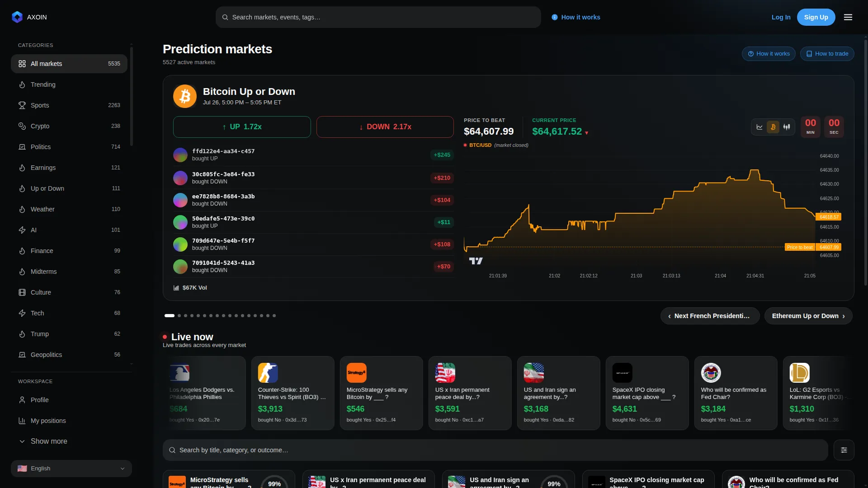The height and width of the screenshot is (488, 868).
Task: Click the Up or Down flame icon
Action: [22, 188]
